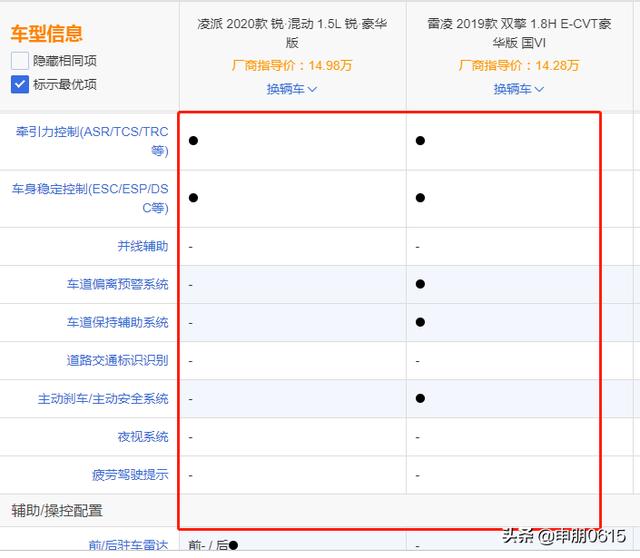640x558 pixels.
Task: Click the 雷凌 主动刹车 equipped dot
Action: [x=420, y=399]
